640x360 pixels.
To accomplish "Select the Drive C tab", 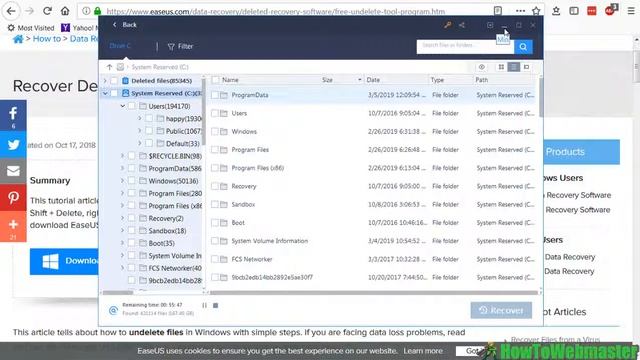I will tap(120, 46).
